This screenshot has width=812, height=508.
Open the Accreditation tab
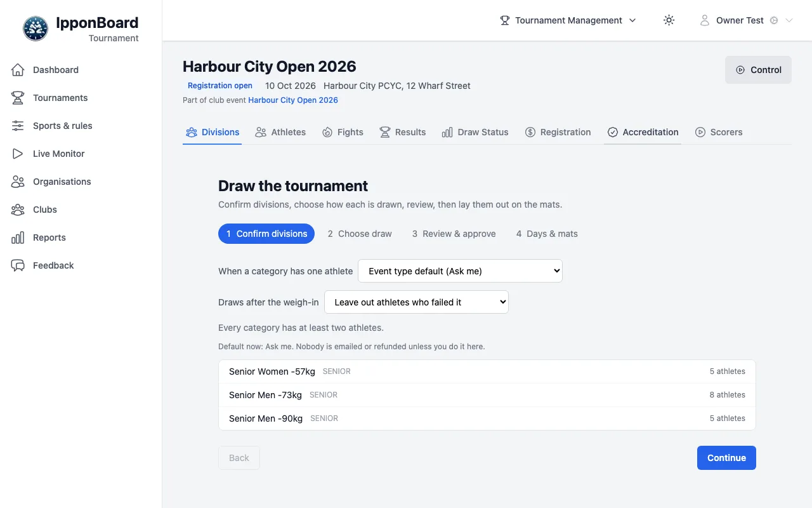pos(643,132)
